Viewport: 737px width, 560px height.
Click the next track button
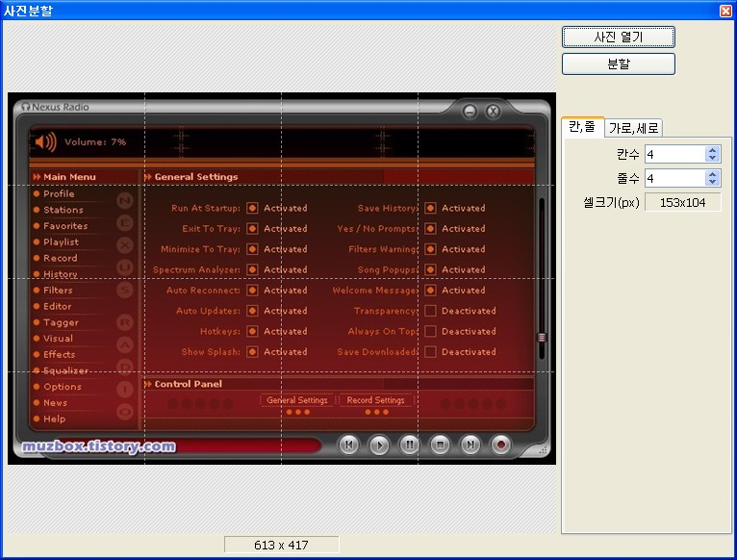pos(470,445)
